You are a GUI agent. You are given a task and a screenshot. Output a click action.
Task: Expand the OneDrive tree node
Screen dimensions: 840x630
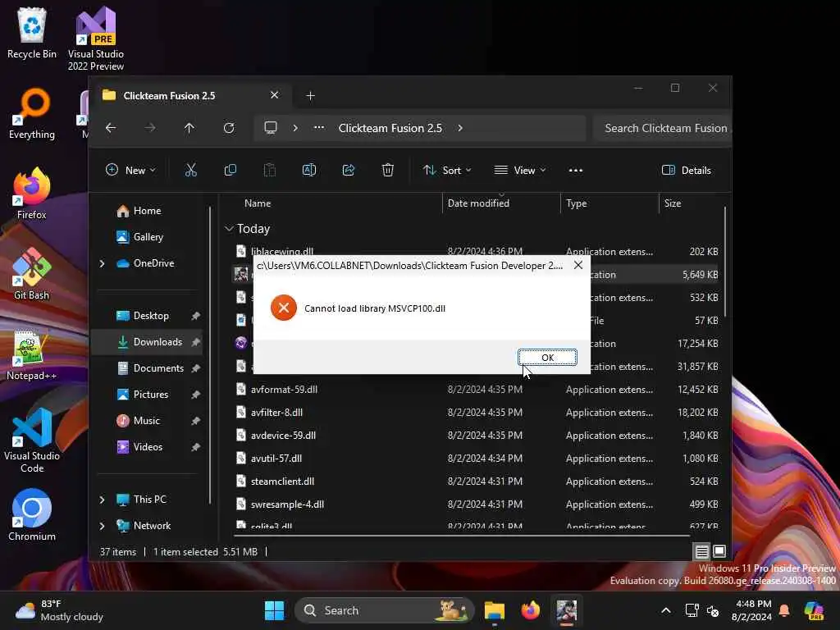click(103, 263)
